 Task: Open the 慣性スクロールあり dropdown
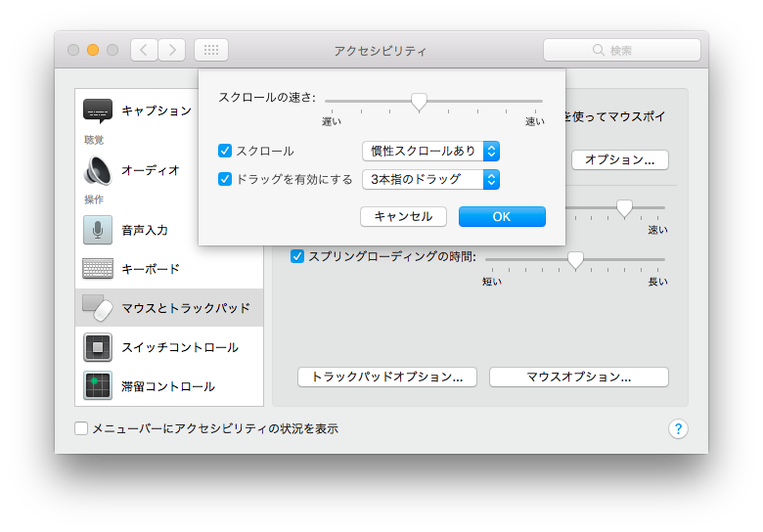430,151
